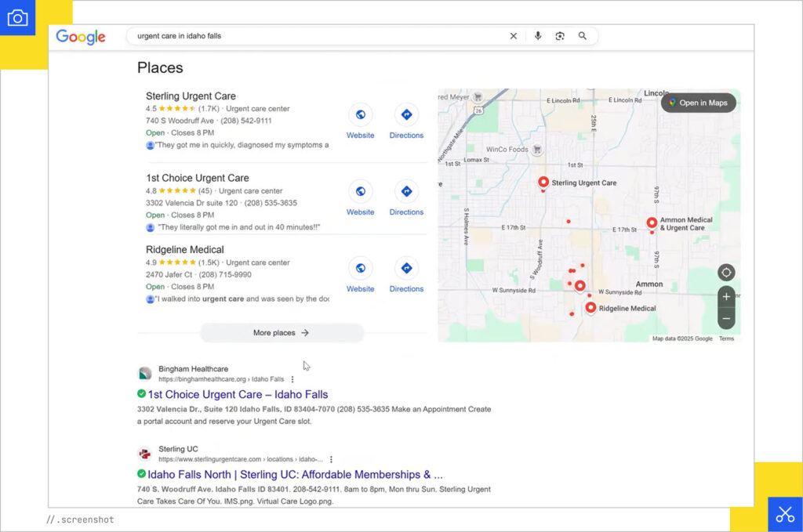Click the Website icon for Sterling Urgent Care

360,115
